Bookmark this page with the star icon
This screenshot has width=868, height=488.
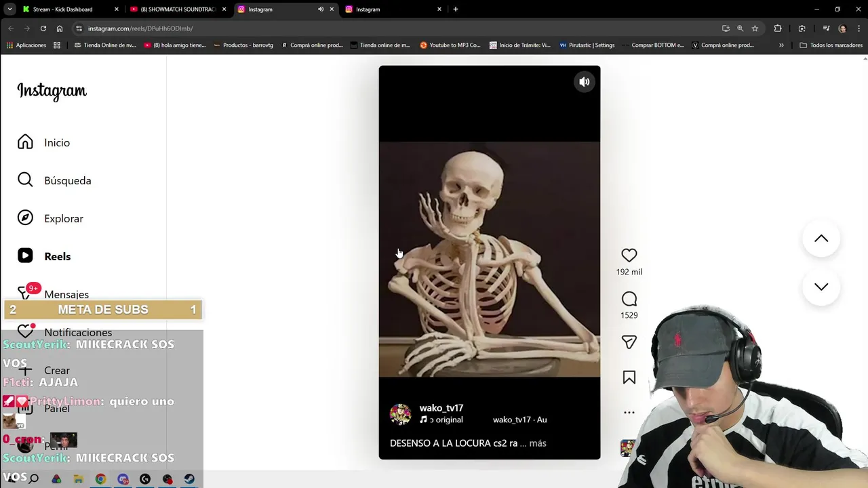tap(755, 28)
